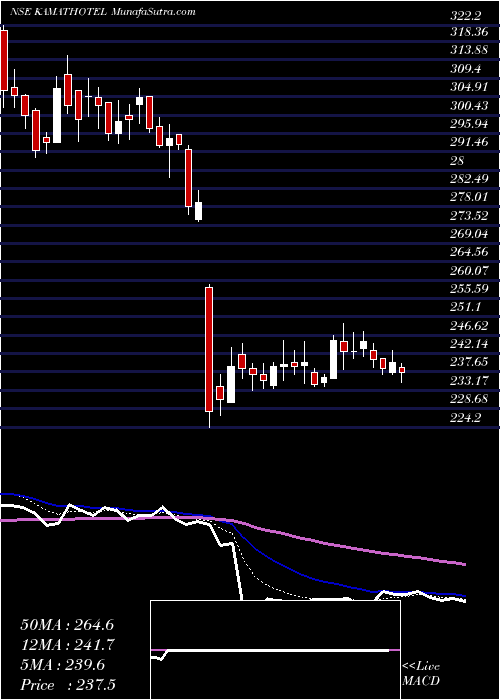Viewport: 500px width, 700px height.
Task: Click the 318.36 price axis label
Action: 470,33
